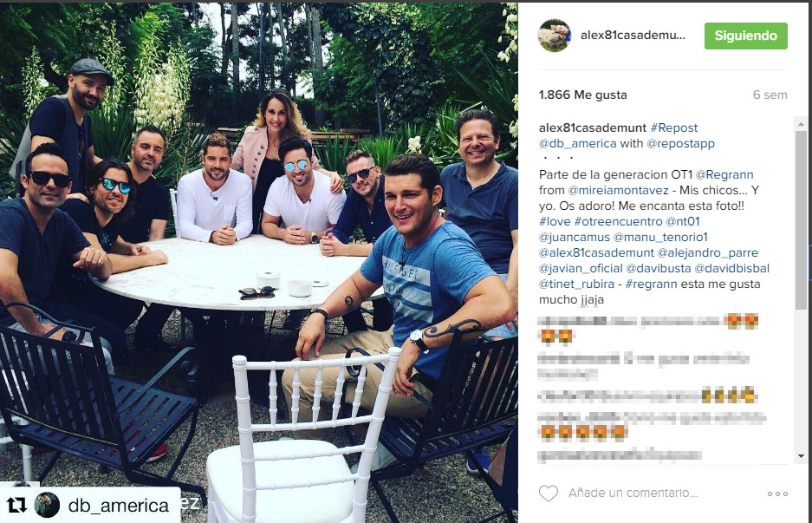Open the @repostapp mention link
The image size is (812, 523).
680,143
